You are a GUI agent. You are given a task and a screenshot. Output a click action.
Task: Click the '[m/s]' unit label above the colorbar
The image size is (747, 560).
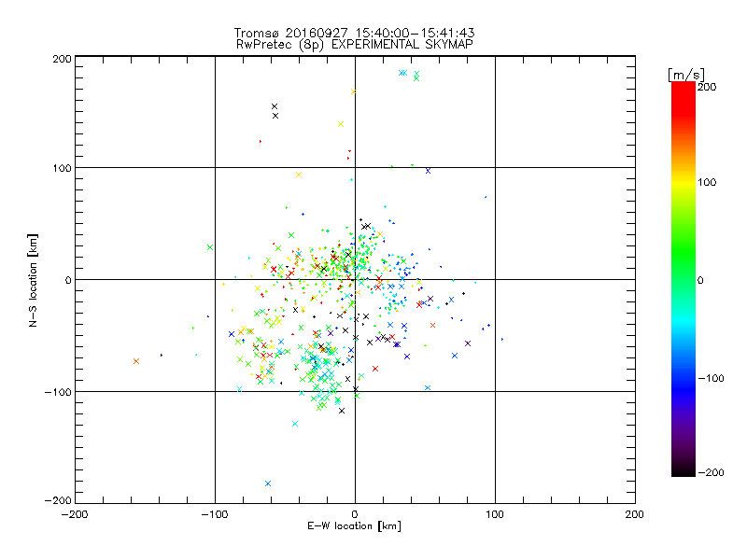pos(686,75)
